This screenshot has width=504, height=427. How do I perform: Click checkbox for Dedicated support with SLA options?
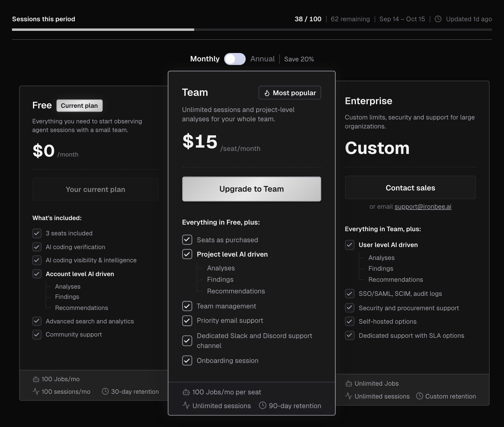pos(350,335)
